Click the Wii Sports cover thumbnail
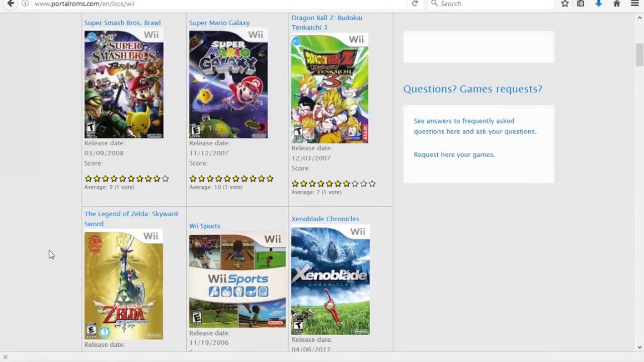The image size is (644, 362). point(237,280)
